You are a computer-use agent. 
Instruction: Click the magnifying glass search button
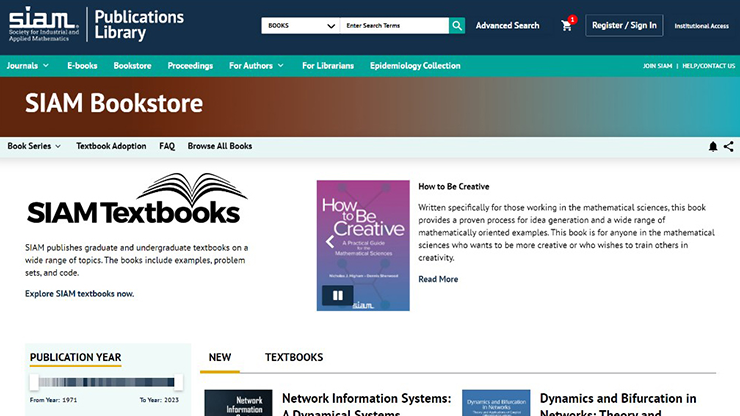[457, 25]
